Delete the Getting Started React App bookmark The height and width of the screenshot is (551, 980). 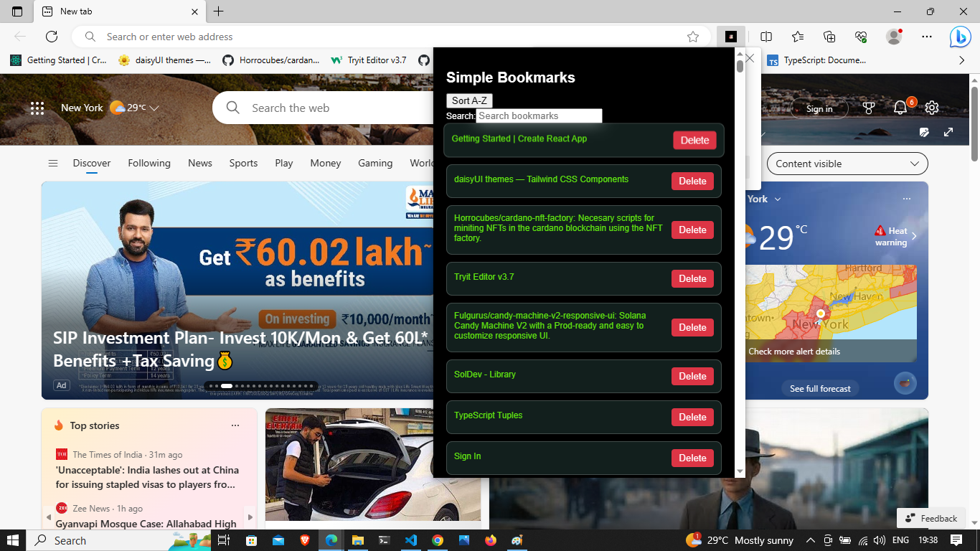pos(694,141)
